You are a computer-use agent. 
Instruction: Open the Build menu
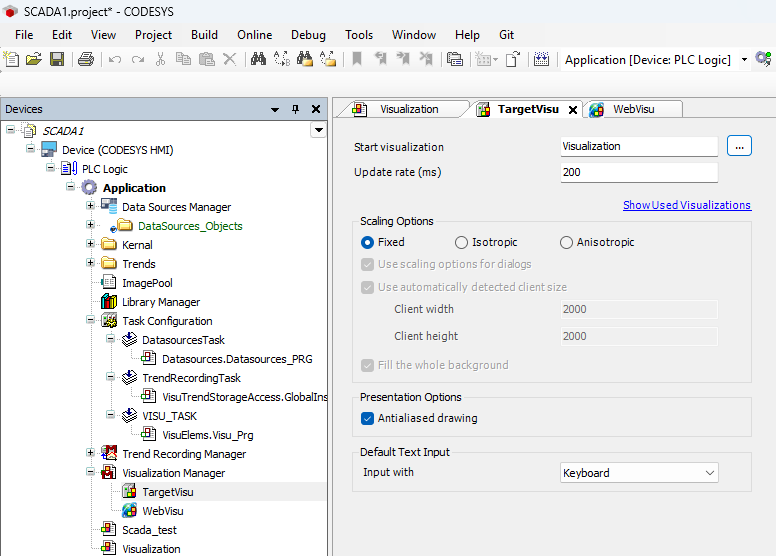pyautogui.click(x=204, y=35)
